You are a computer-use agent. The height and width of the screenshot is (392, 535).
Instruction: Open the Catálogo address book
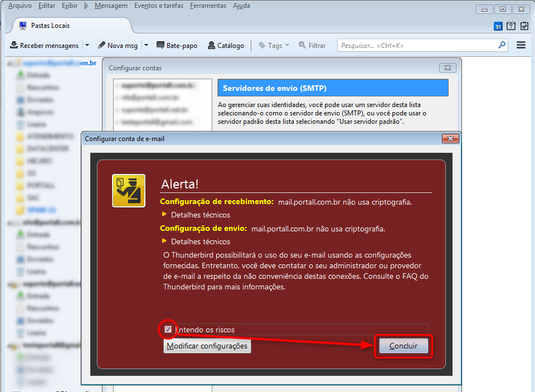pyautogui.click(x=226, y=45)
